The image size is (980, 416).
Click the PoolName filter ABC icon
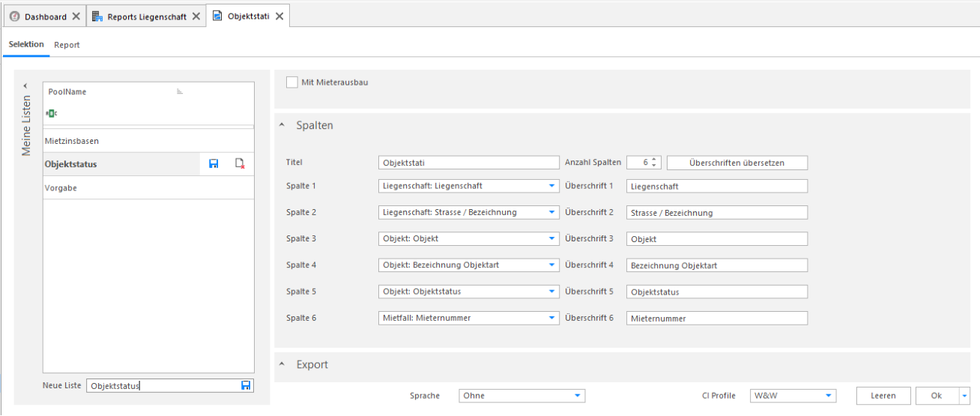tap(51, 113)
